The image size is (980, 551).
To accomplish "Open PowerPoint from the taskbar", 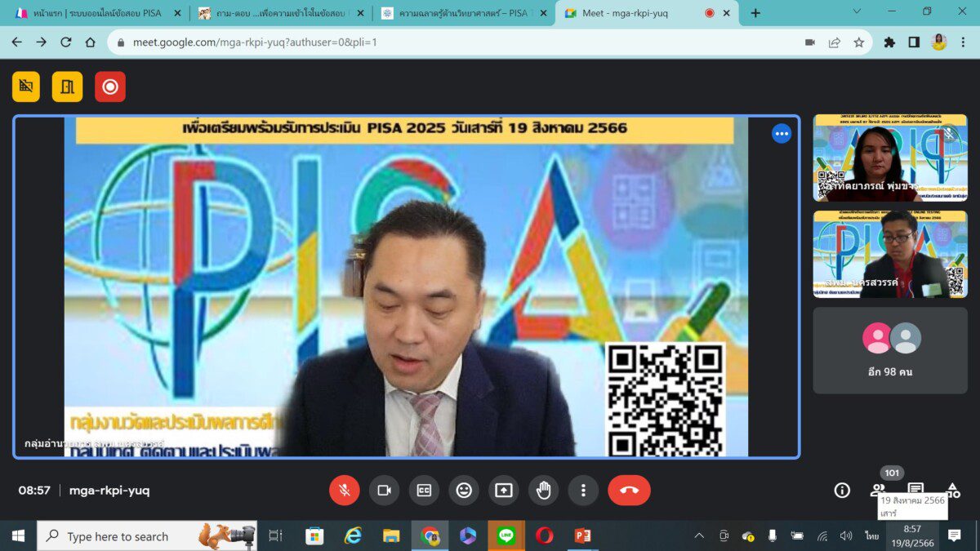I will pos(583,536).
